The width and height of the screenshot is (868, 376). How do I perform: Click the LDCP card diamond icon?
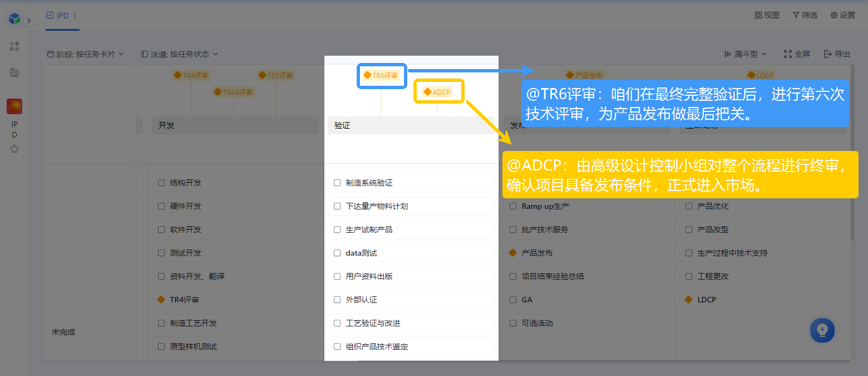coord(689,300)
